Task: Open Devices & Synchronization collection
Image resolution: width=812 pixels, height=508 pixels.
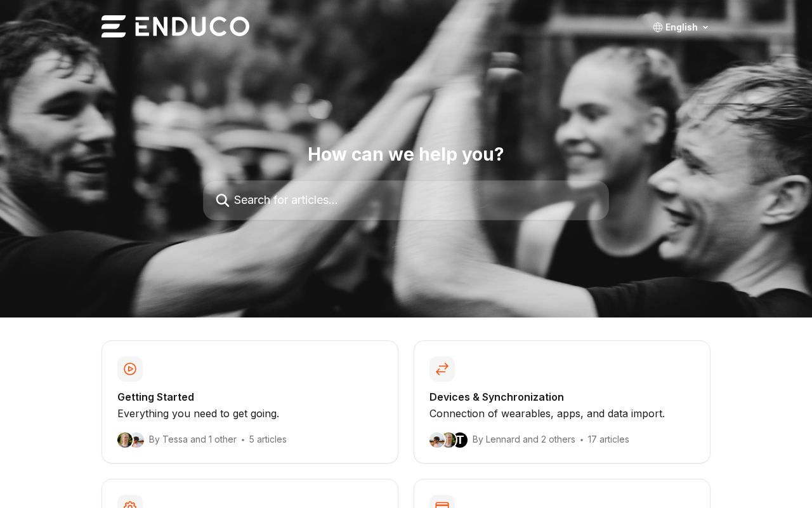Action: [x=562, y=402]
